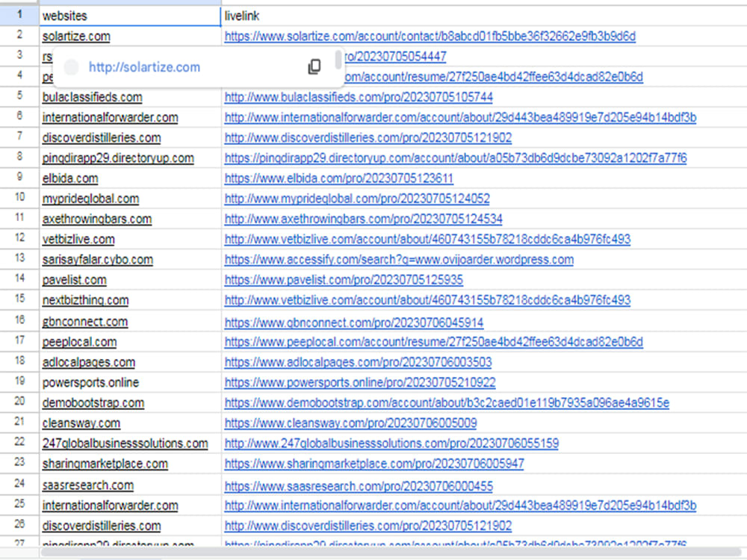This screenshot has width=747, height=560.
Task: Select row 5 via its row header
Action: pyautogui.click(x=19, y=96)
